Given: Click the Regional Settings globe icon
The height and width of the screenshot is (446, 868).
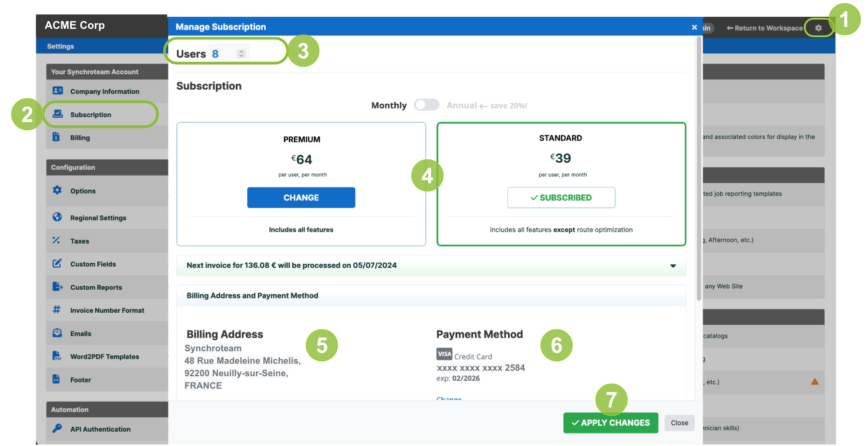Looking at the screenshot, I should coord(57,217).
